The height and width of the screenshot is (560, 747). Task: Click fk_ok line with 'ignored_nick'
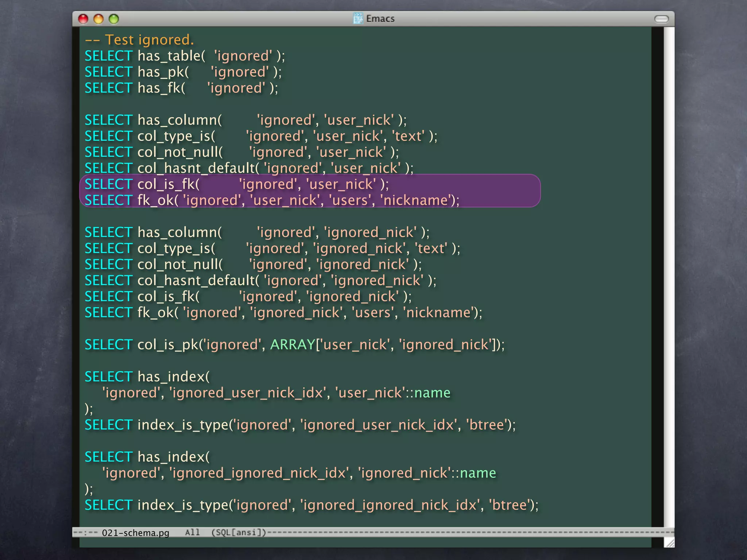pyautogui.click(x=283, y=312)
